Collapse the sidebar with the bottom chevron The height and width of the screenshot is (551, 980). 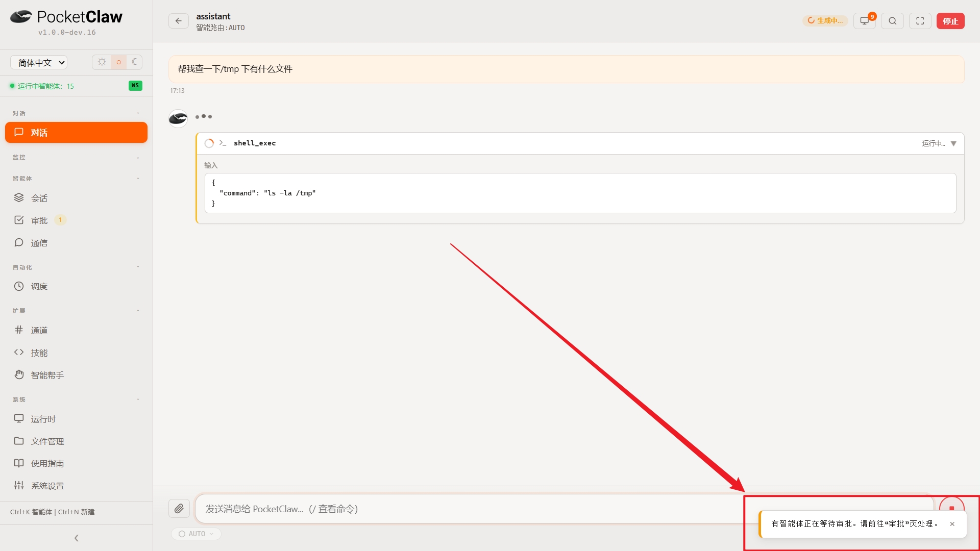coord(77,538)
